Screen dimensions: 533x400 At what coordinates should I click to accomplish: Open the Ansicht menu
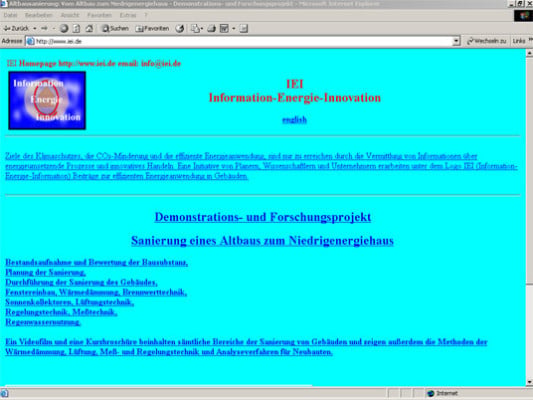[70, 15]
